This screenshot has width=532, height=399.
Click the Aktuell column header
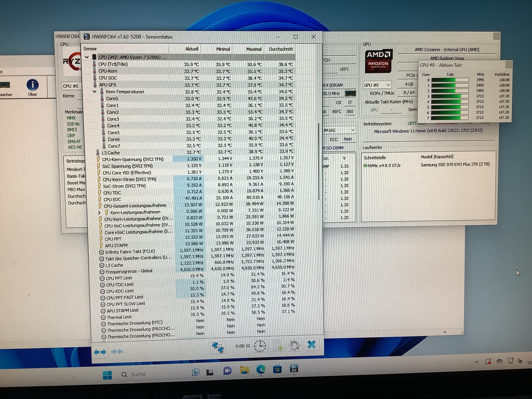pos(192,49)
